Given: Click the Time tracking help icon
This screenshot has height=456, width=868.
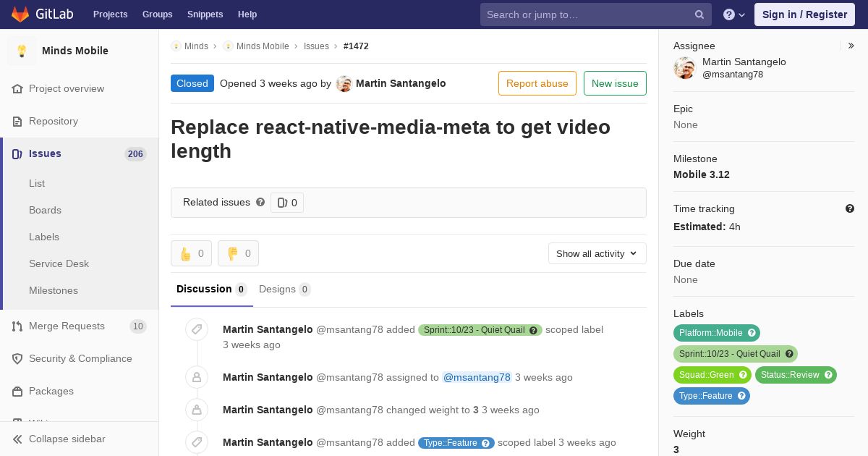Looking at the screenshot, I should (850, 209).
